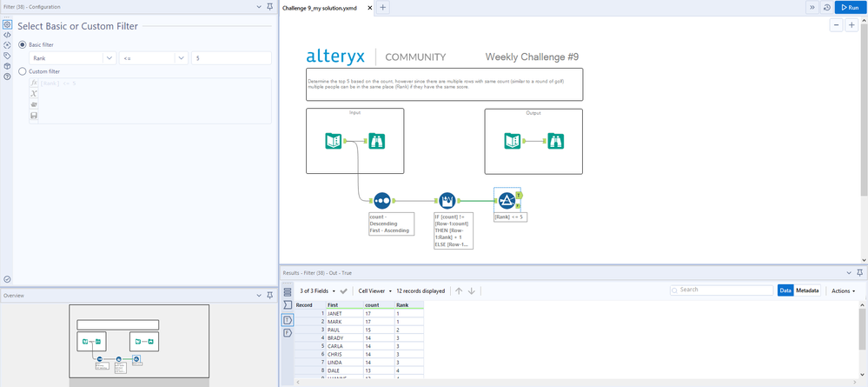Viewport: 868px width, 387px height.
Task: Expand the toolbar overflow chevrons
Action: 812,7
